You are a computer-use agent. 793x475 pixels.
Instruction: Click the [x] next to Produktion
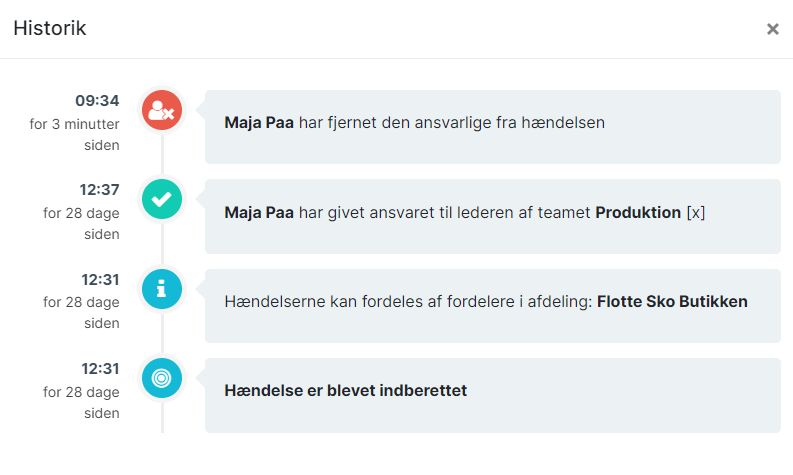(695, 212)
